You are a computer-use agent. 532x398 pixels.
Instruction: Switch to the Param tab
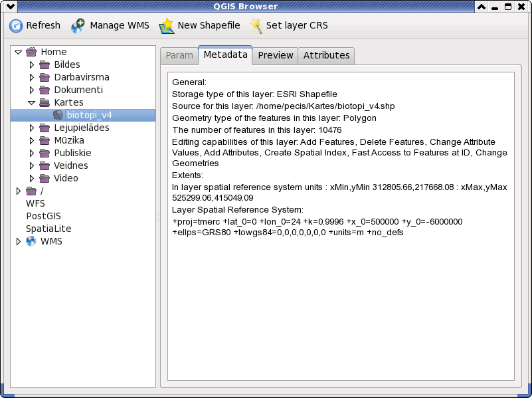pos(179,56)
